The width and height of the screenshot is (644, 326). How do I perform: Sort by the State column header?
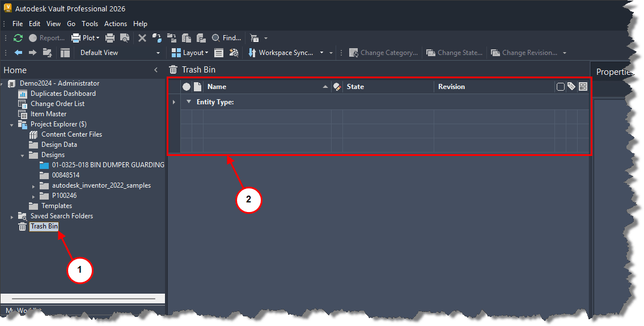coord(388,87)
